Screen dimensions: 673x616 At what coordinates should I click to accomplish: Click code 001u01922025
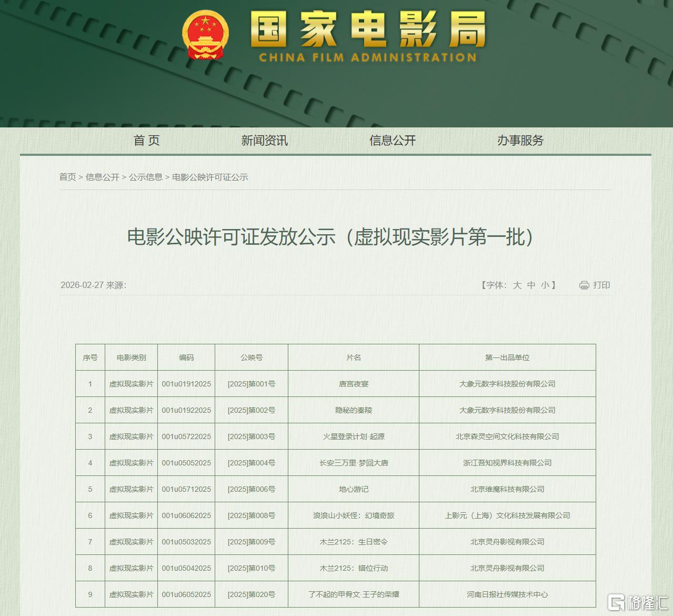click(186, 410)
